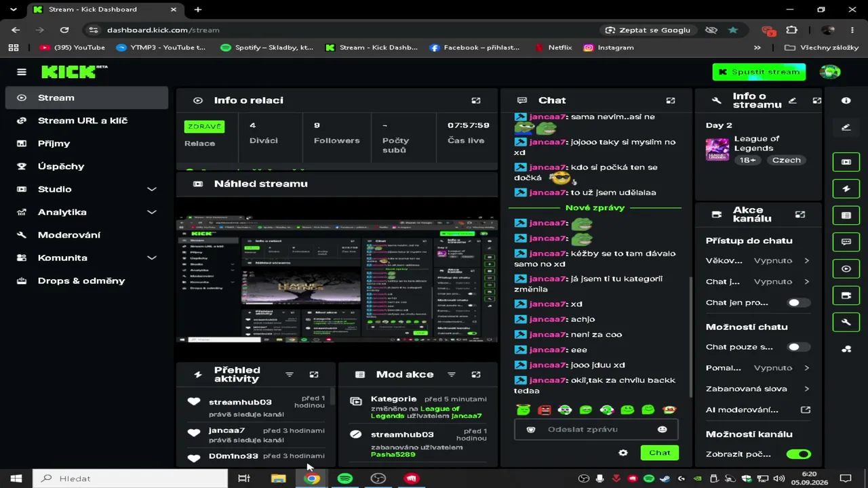
Task: Open the profile avatar menu
Action: 830,72
